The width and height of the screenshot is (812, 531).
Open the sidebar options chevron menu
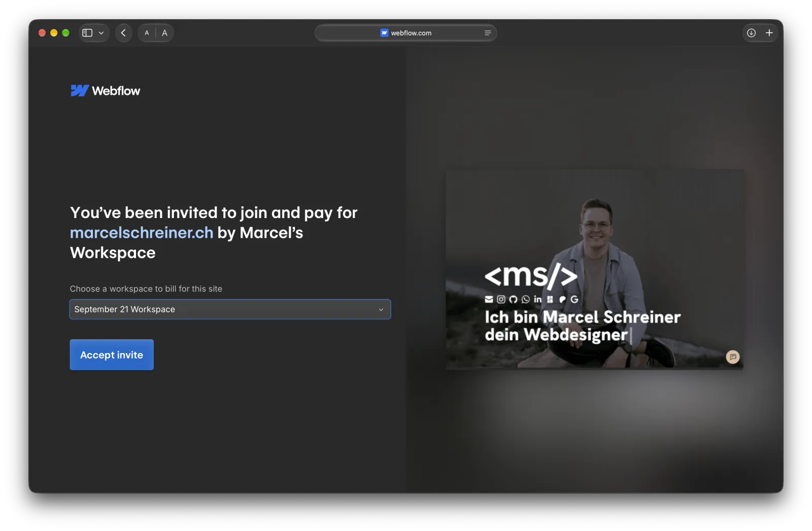click(x=101, y=33)
